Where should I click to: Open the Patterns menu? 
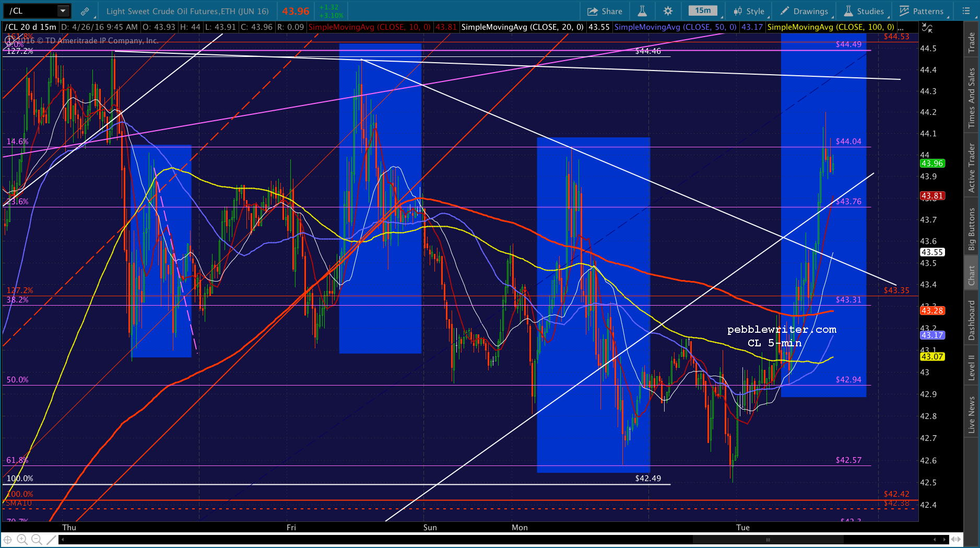coord(922,11)
